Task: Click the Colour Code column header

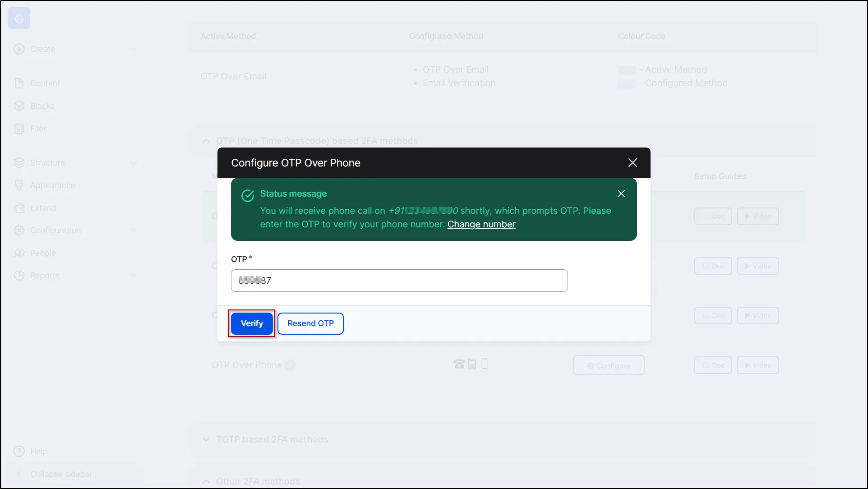Action: [642, 36]
